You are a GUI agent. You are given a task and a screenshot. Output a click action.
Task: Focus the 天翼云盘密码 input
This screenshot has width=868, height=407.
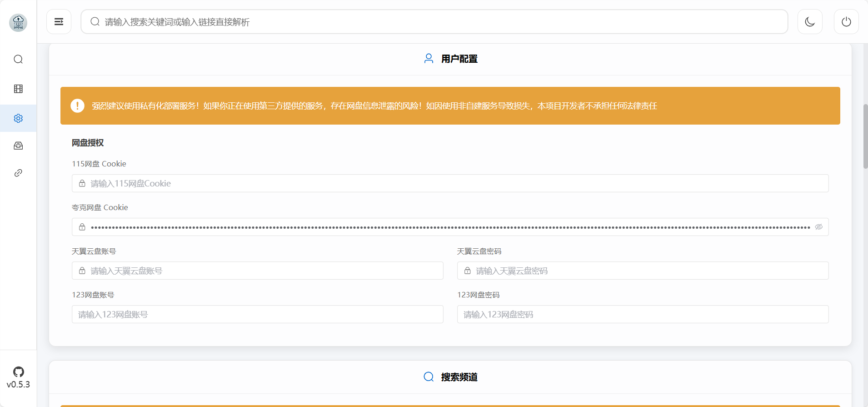[643, 271]
